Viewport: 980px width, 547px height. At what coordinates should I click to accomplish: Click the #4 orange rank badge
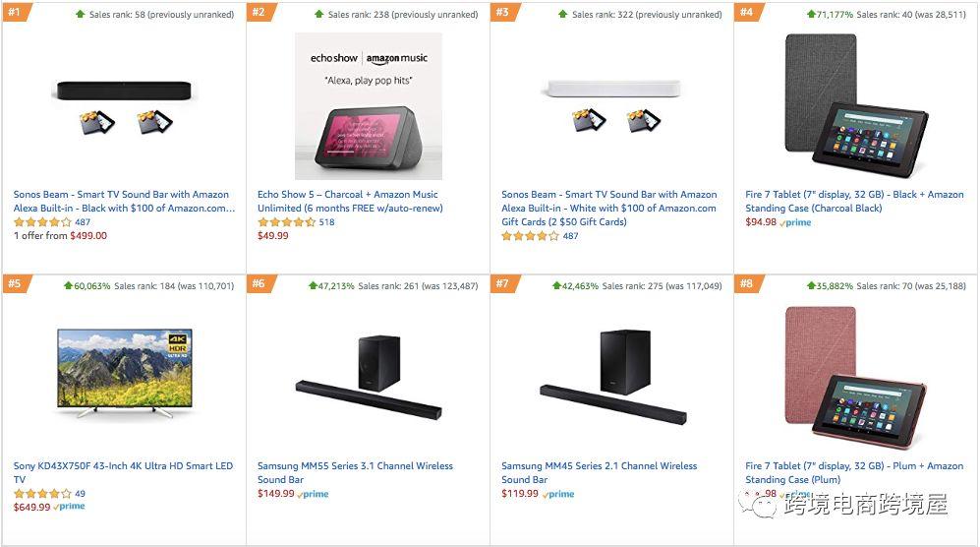click(747, 12)
